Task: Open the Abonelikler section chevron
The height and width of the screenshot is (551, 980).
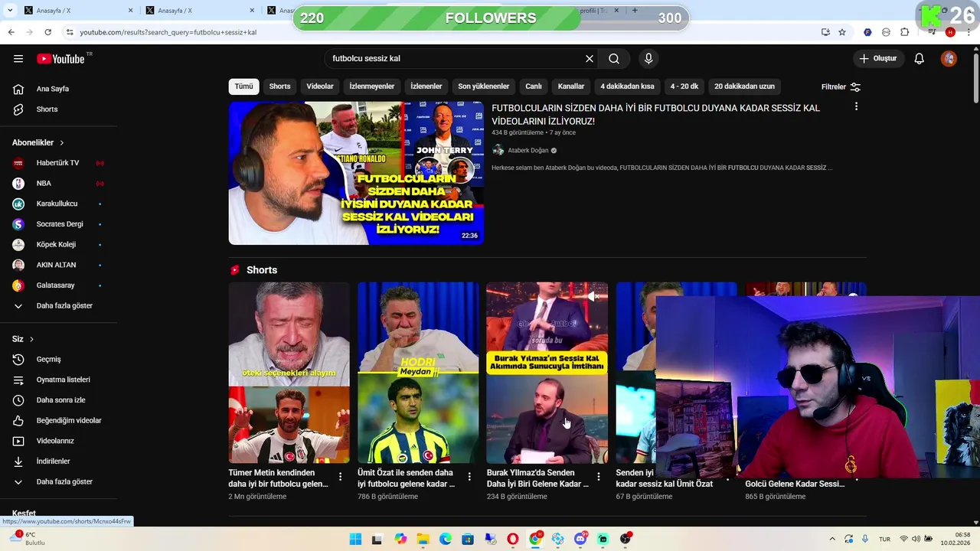Action: point(62,143)
